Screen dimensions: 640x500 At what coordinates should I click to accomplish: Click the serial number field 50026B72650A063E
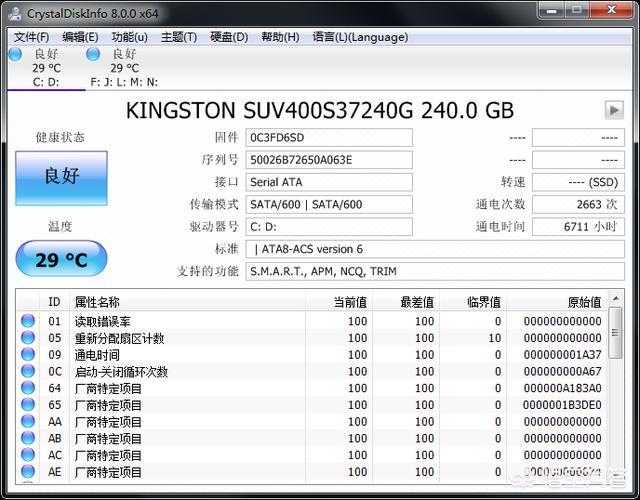(x=329, y=160)
